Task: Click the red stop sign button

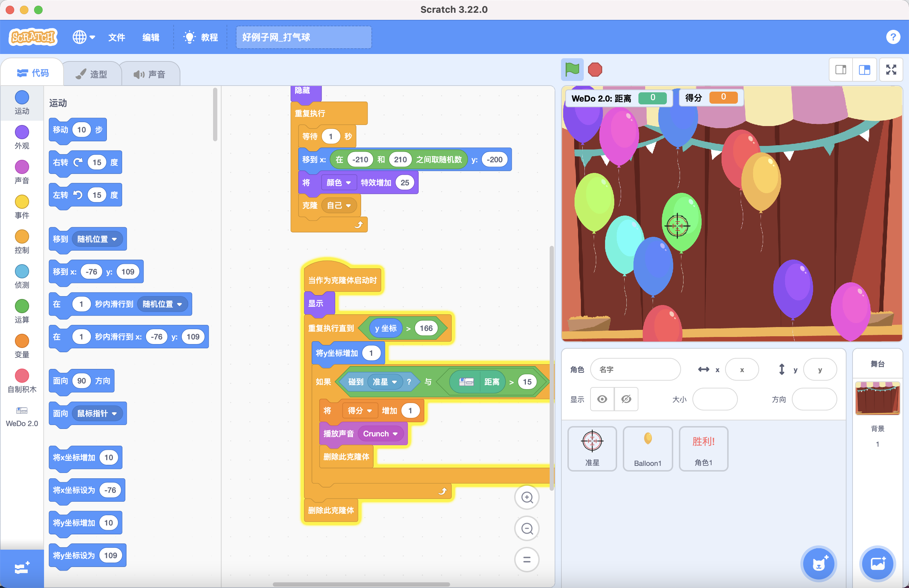Action: (x=595, y=70)
